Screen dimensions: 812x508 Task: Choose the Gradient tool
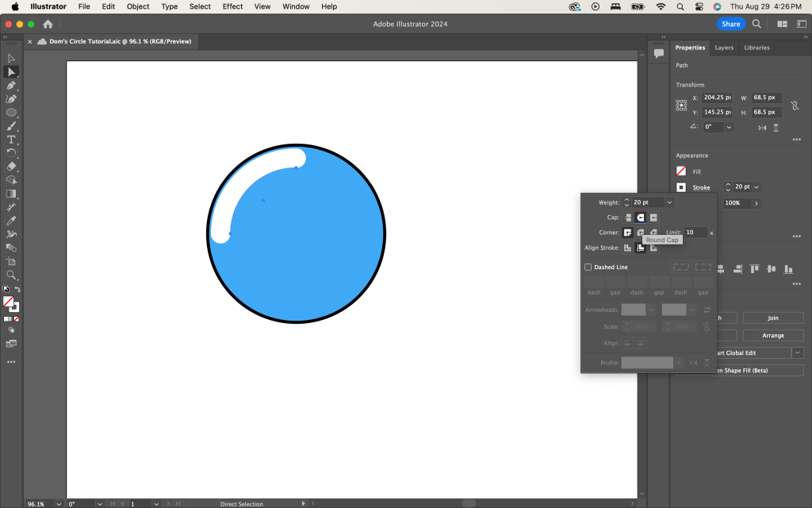[11, 194]
